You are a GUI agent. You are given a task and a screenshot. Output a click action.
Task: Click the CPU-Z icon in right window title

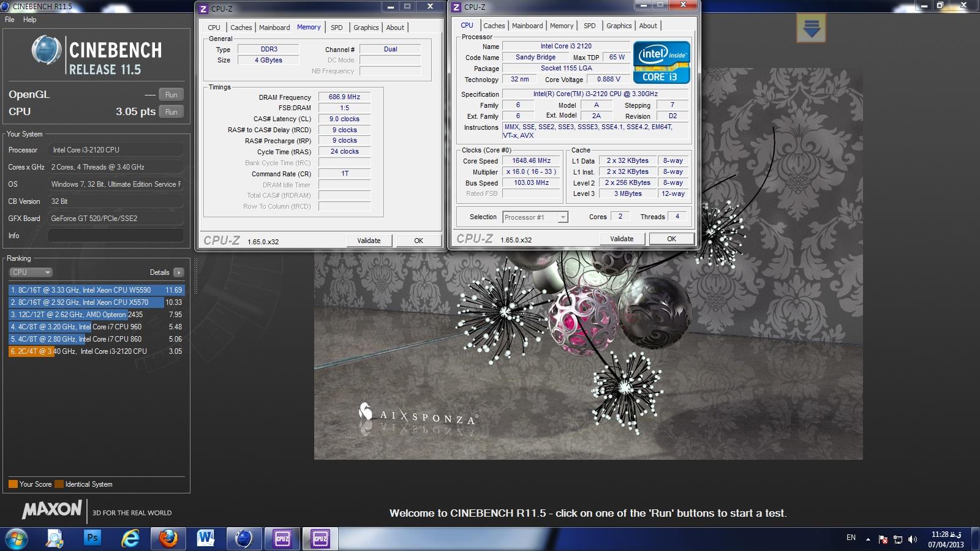(456, 7)
